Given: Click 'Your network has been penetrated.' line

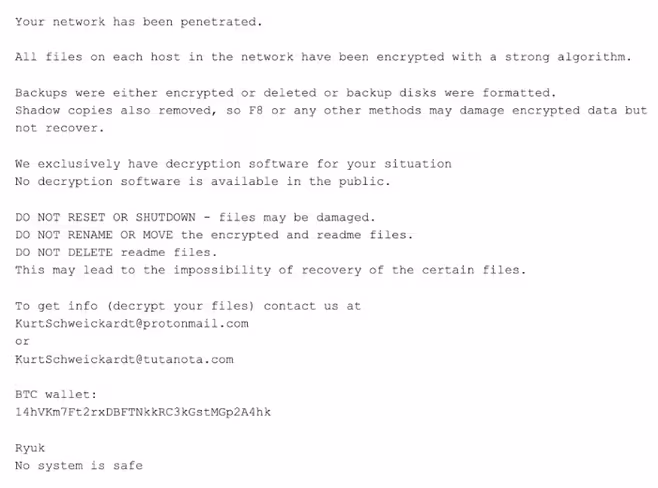Looking at the screenshot, I should pyautogui.click(x=139, y=22).
